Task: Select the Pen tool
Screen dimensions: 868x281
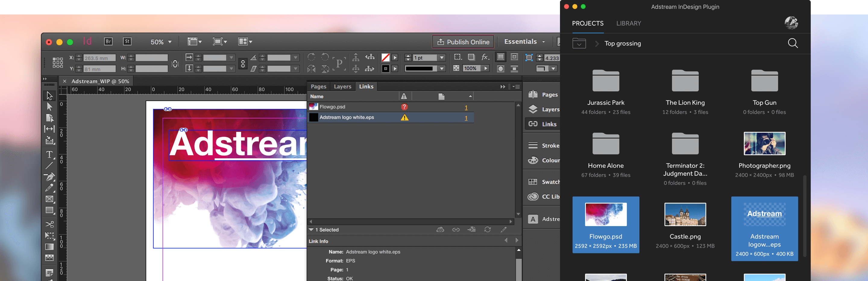Action: (x=49, y=177)
